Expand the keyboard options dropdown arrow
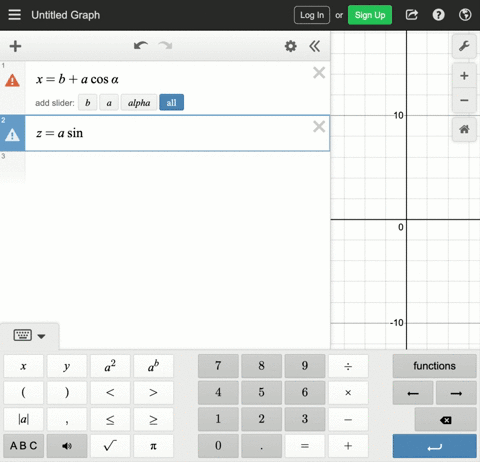This screenshot has width=480, height=462. 41,336
